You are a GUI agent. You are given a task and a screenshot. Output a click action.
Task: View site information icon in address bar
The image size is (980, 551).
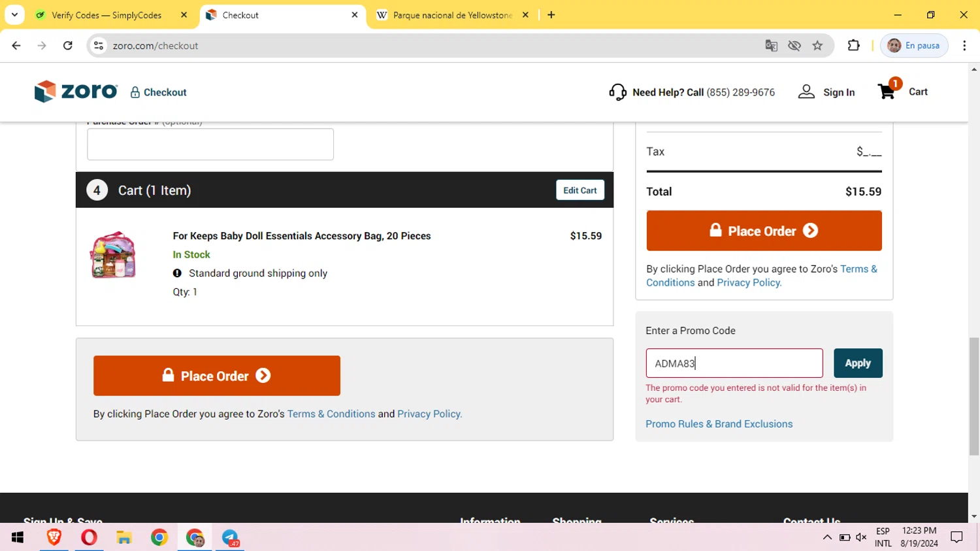click(x=99, y=46)
